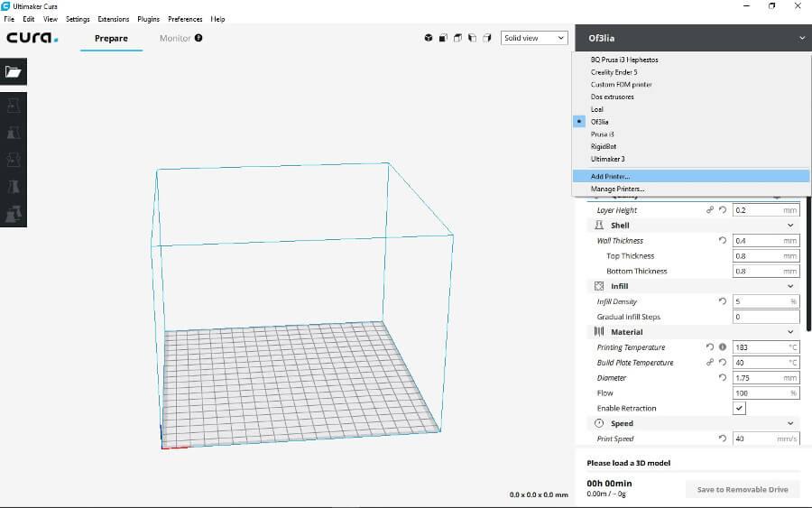The image size is (812, 508).
Task: Open the Settings menu
Action: tap(78, 19)
